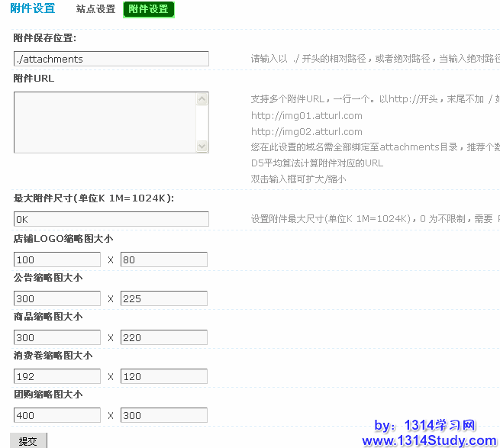
Task: Select the 团购缩略图 width field (400)
Action: click(x=57, y=415)
